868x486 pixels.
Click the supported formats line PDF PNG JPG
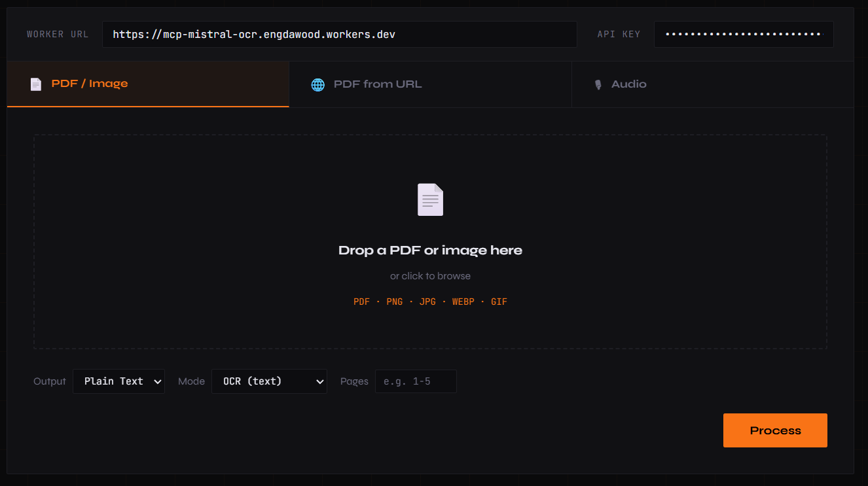[430, 302]
